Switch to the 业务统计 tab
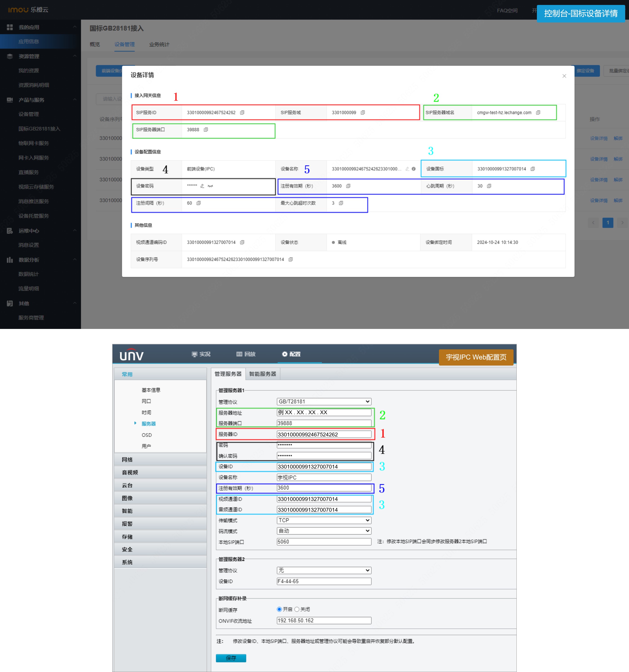The height and width of the screenshot is (672, 629). pos(159,45)
